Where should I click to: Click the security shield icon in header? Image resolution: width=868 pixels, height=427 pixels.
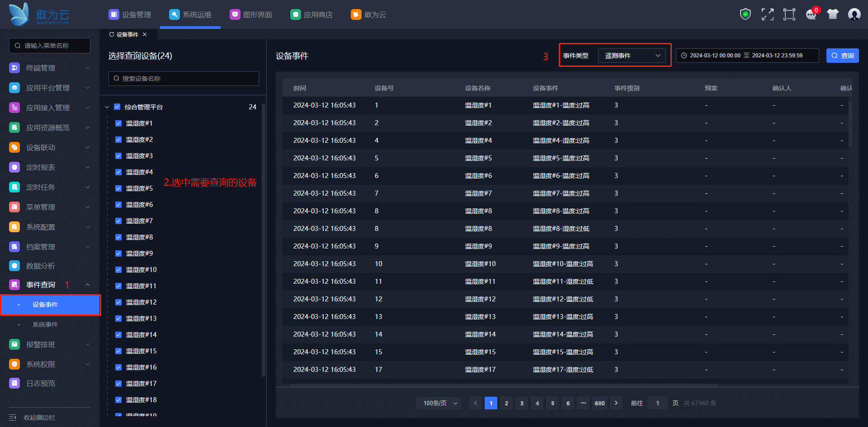pyautogui.click(x=745, y=14)
